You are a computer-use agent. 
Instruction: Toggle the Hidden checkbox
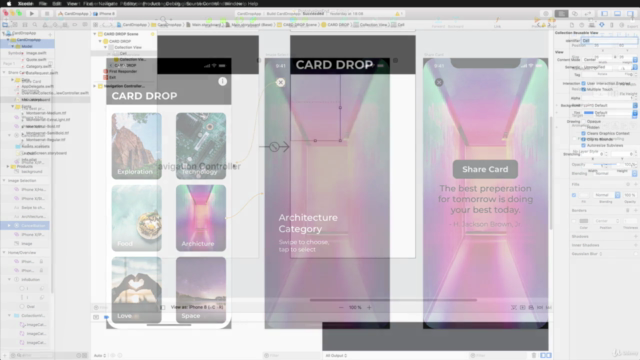coord(583,127)
